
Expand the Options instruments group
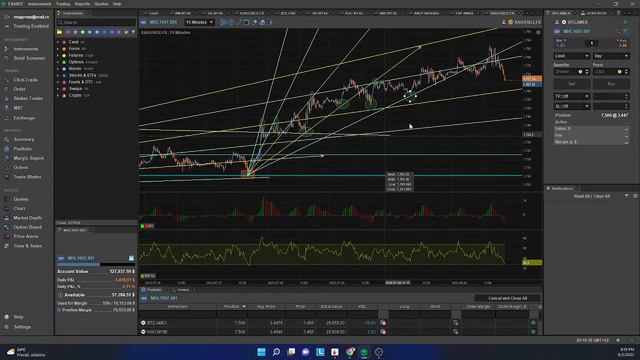tap(58, 62)
